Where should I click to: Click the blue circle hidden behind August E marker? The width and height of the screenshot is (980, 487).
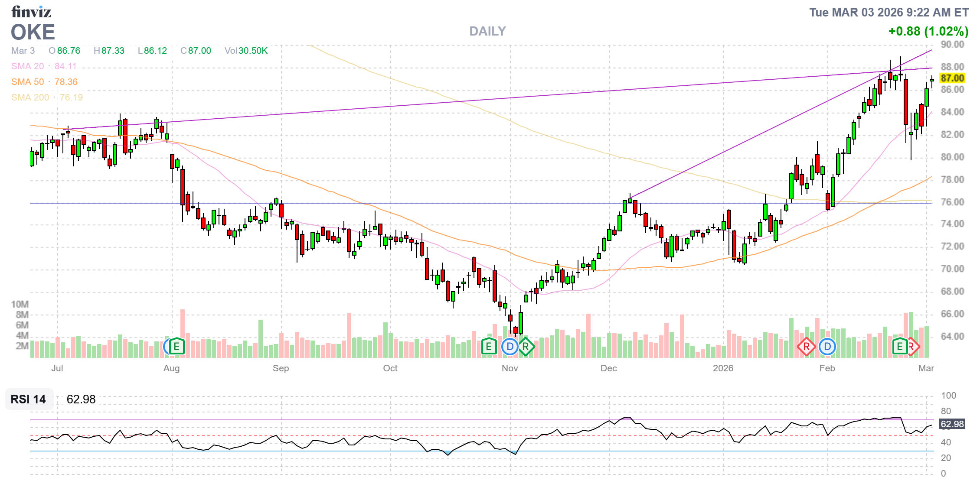click(x=166, y=347)
